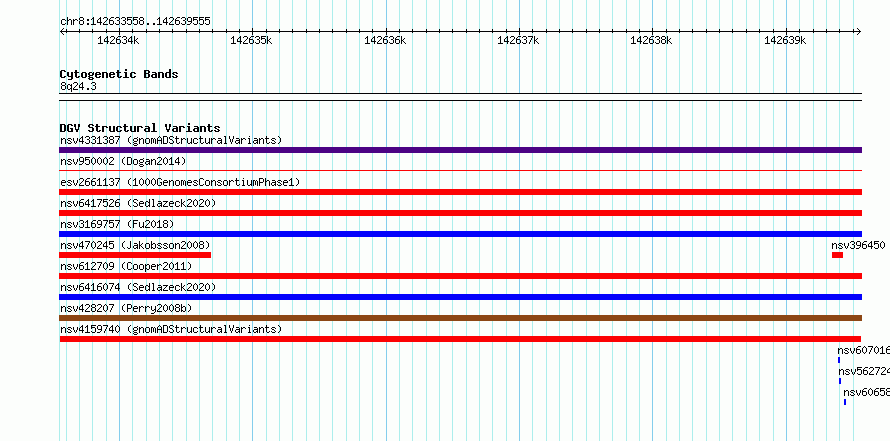Screen dimensions: 890x441
Task: Open the nsv612709 (Cooper2011) label
Action: [x=126, y=266]
